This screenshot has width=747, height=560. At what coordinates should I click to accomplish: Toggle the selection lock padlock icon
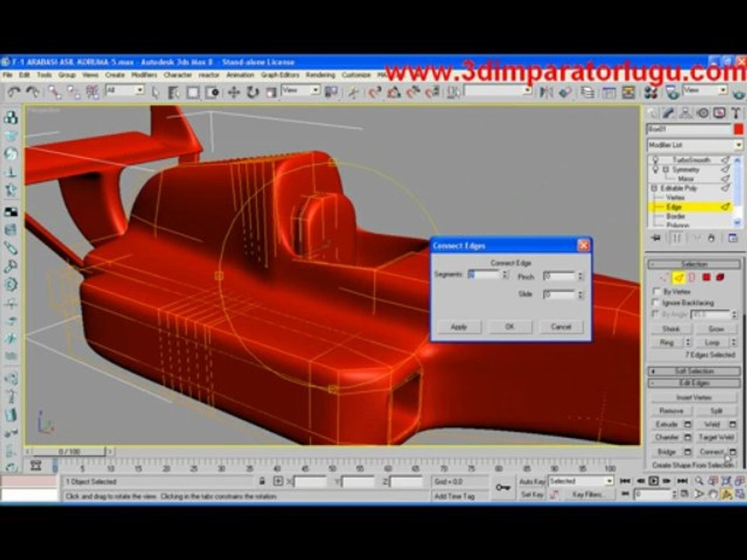[261, 481]
